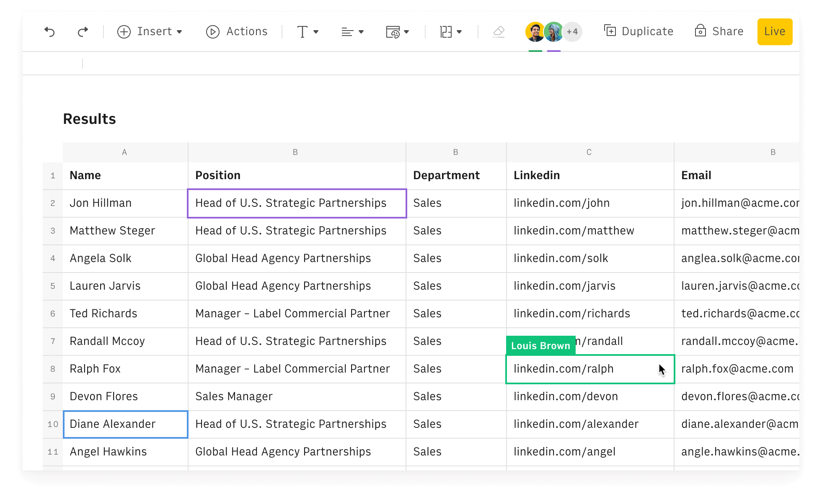Click the +4 collaborators avatar badge
Image resolution: width=822 pixels, height=504 pixels.
pyautogui.click(x=572, y=31)
